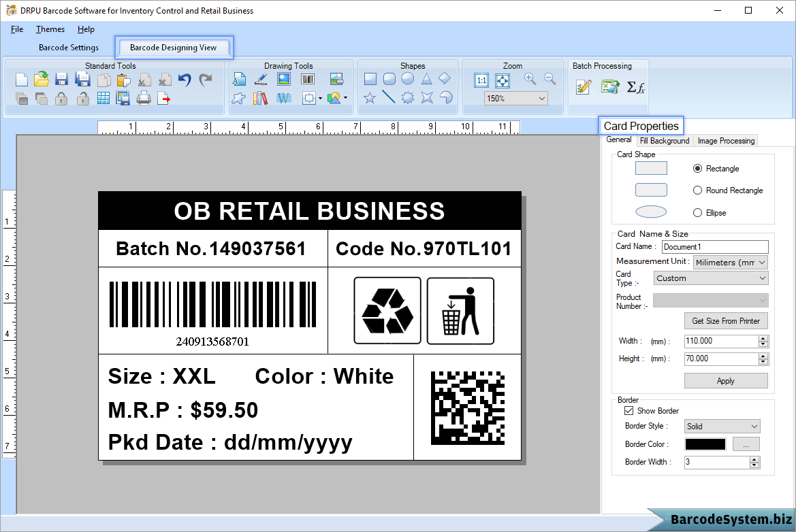Viewport: 796px width, 532px height.
Task: Print the label with printer icon
Action: [x=144, y=99]
